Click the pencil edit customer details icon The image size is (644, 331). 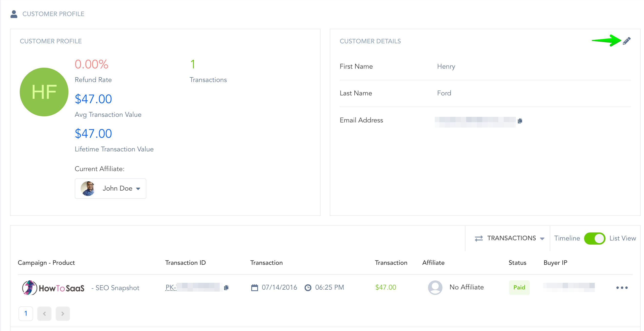pyautogui.click(x=626, y=41)
